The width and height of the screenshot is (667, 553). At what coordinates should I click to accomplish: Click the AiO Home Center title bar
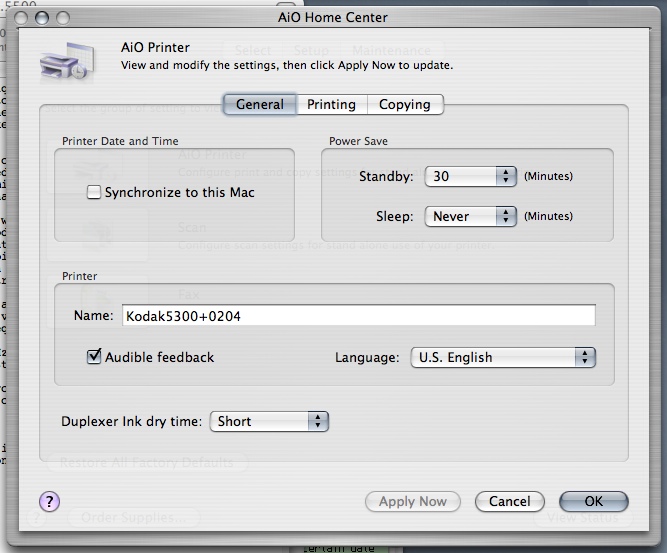334,17
